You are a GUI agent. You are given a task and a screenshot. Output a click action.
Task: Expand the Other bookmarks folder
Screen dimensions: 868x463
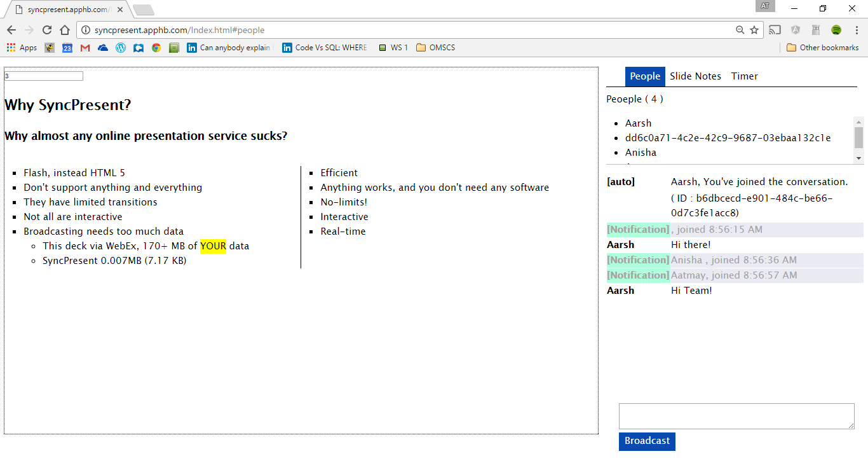pos(823,48)
